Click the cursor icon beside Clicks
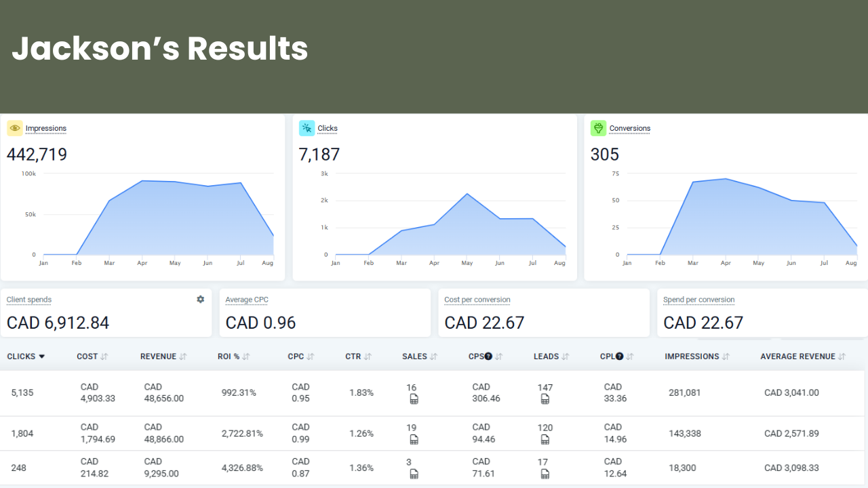 tap(307, 128)
